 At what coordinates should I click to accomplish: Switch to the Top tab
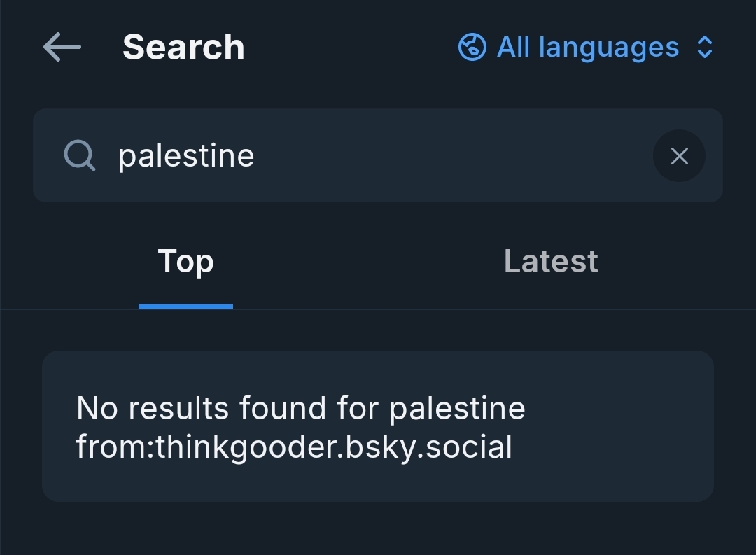185,262
